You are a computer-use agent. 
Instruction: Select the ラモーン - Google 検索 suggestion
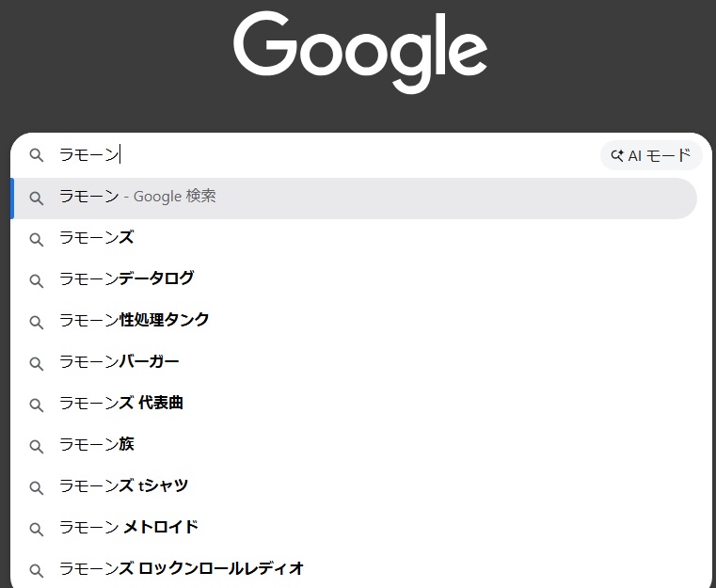(137, 198)
